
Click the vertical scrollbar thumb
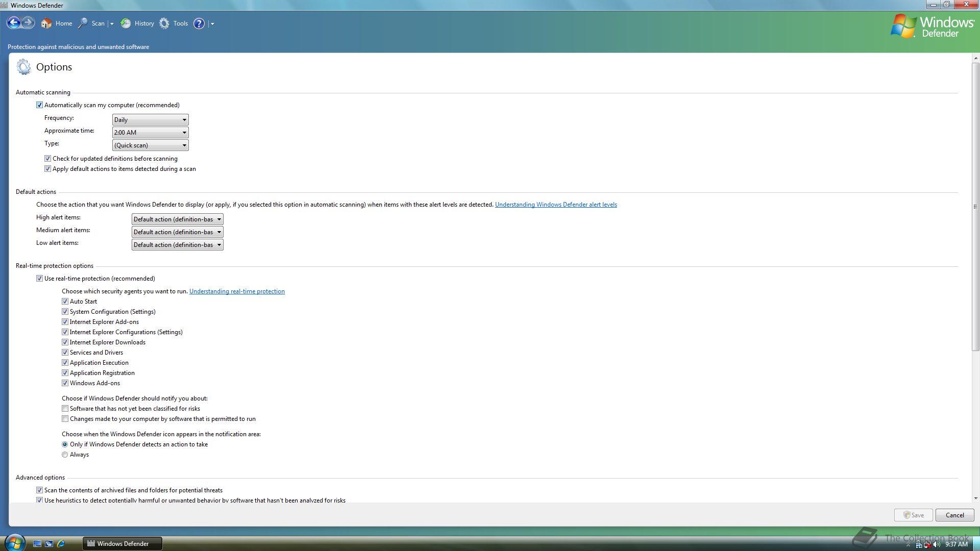(975, 207)
